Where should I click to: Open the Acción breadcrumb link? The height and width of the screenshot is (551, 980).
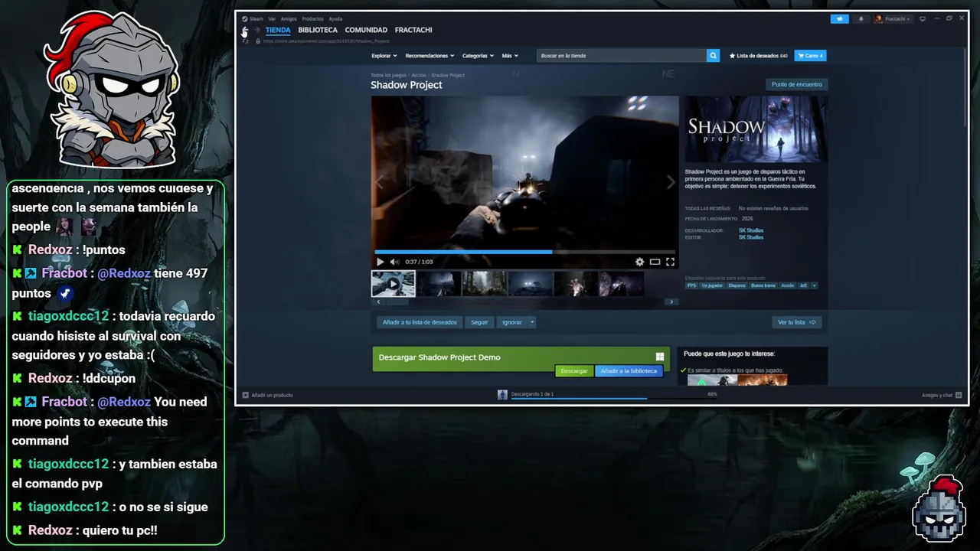click(418, 75)
